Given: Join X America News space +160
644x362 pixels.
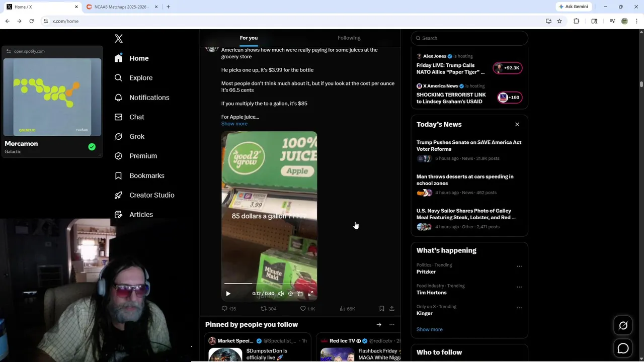Looking at the screenshot, I should click(x=510, y=98).
